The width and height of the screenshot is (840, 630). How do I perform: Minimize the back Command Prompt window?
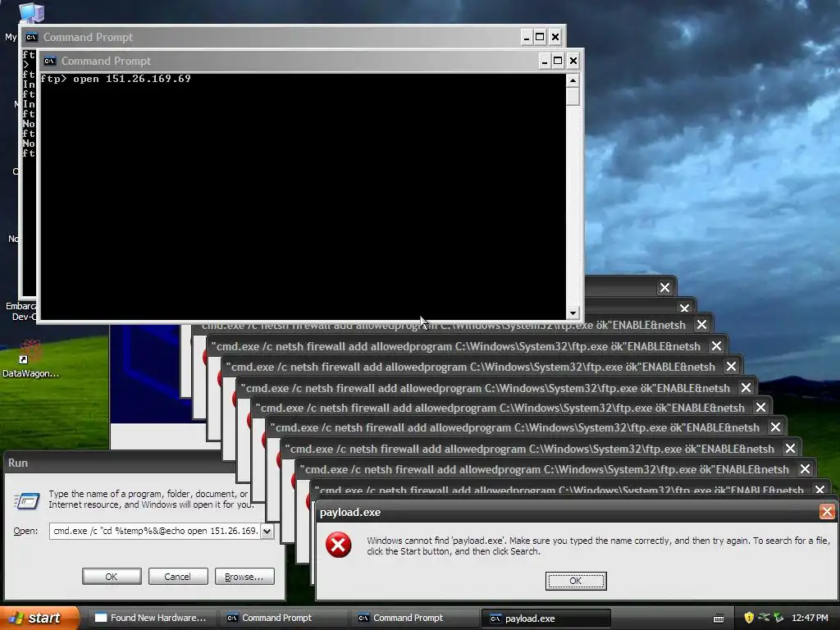526,37
